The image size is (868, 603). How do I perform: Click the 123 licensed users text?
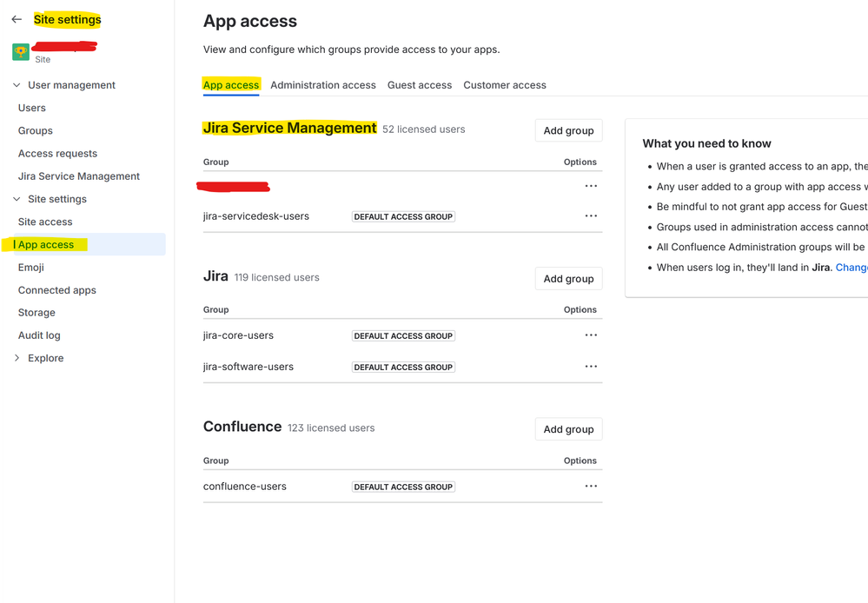pyautogui.click(x=330, y=428)
